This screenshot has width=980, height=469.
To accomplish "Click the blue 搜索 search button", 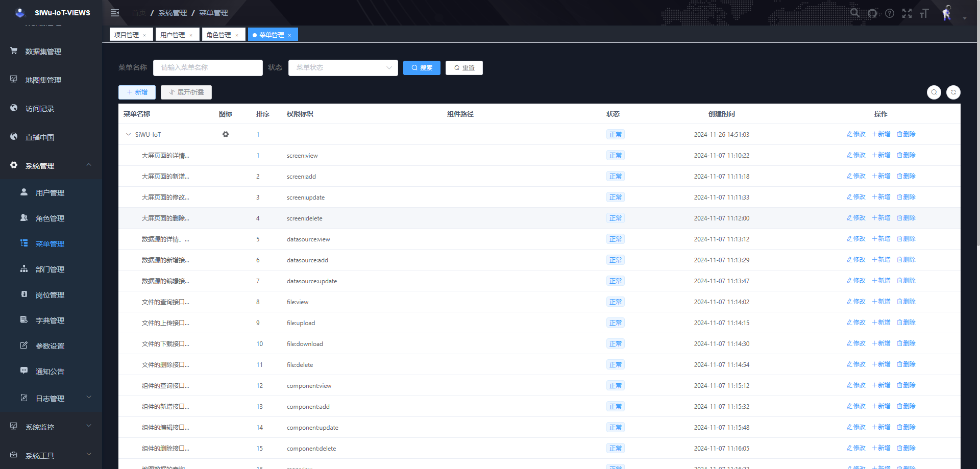I will (422, 68).
